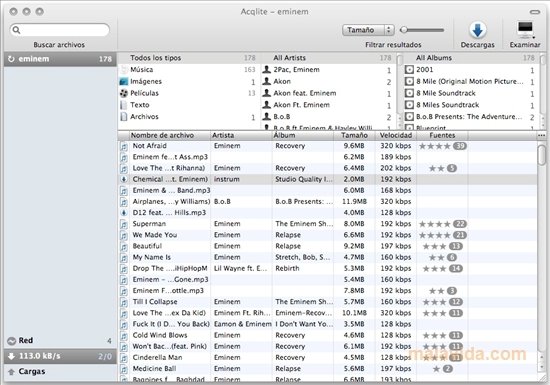The image size is (550, 385).
Task: Click music file icon for Not Afraid
Action: click(x=124, y=146)
